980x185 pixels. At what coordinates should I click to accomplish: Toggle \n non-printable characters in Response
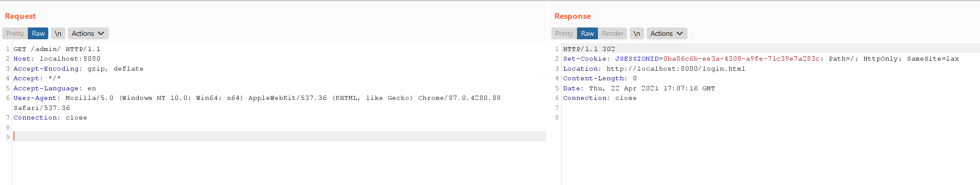pos(637,34)
